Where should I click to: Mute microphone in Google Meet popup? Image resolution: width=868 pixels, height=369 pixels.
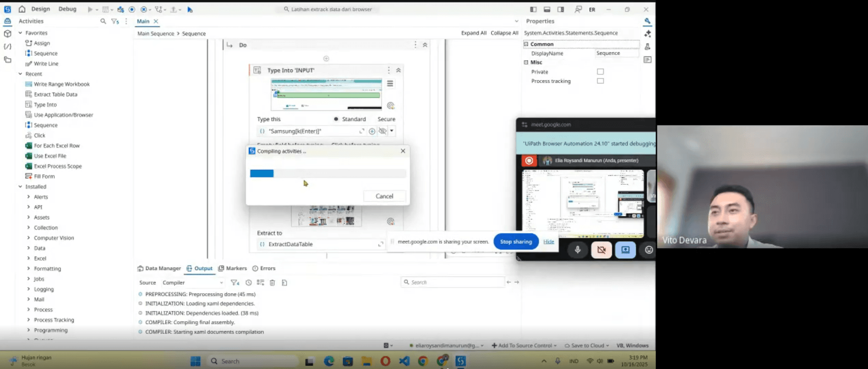pos(577,250)
